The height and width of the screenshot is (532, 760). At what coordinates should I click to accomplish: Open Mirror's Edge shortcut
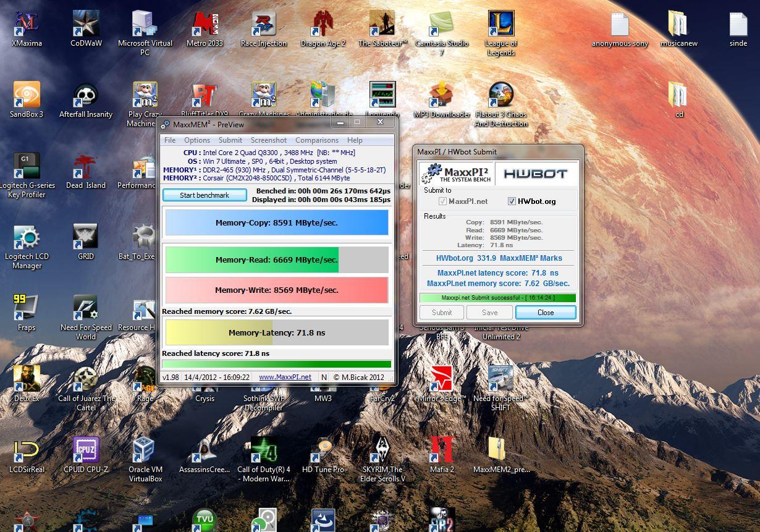pyautogui.click(x=442, y=384)
